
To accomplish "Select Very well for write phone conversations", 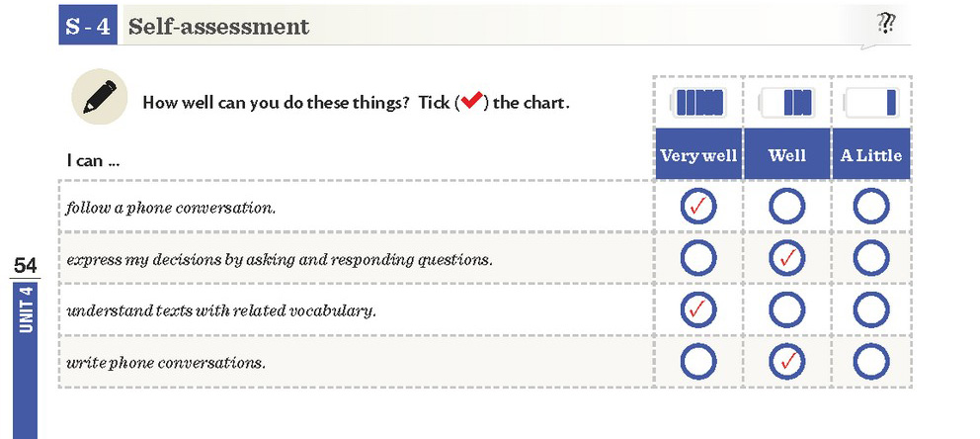I will tap(698, 362).
